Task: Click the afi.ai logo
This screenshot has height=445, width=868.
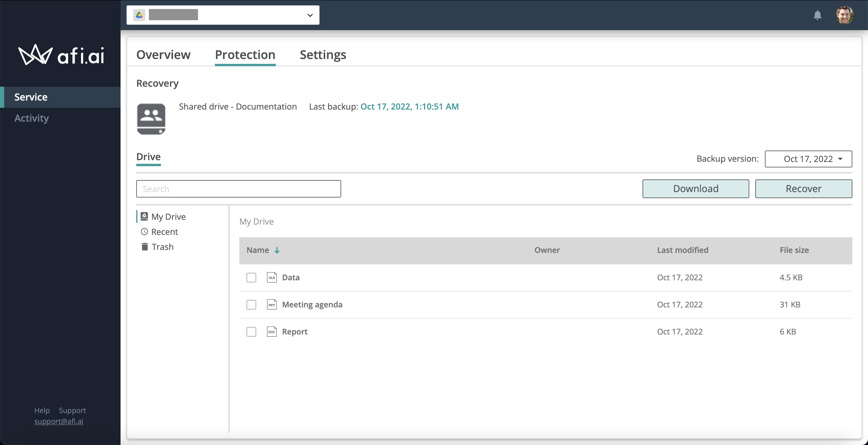Action: (61, 55)
